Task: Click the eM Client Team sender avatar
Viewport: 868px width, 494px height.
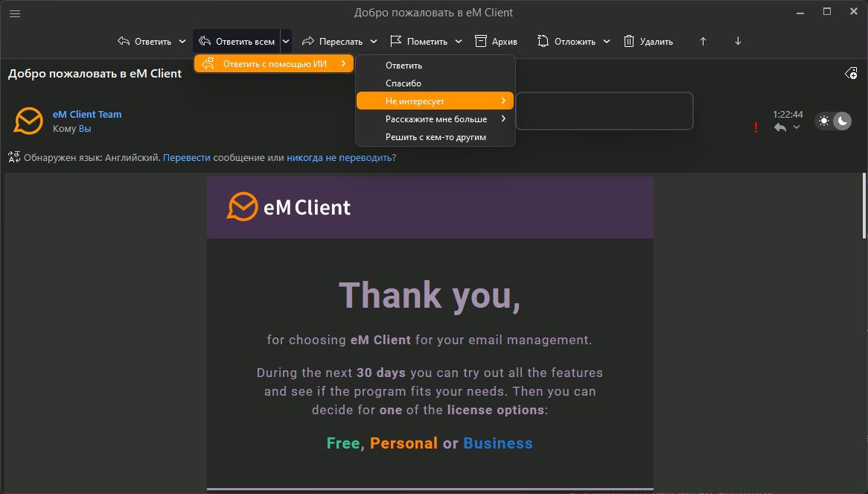Action: pos(28,121)
